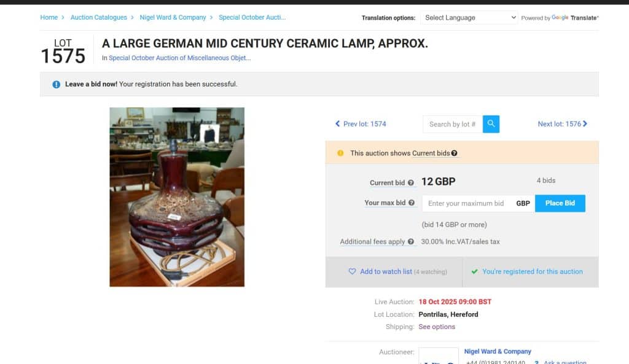
Task: Click green checkmark registered icon
Action: (x=474, y=271)
